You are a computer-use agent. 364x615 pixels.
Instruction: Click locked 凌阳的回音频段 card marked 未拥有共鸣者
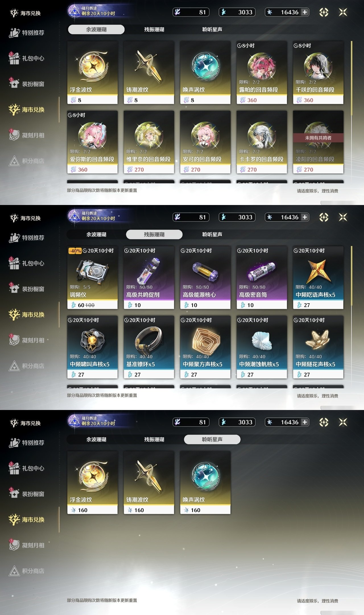coord(318,142)
